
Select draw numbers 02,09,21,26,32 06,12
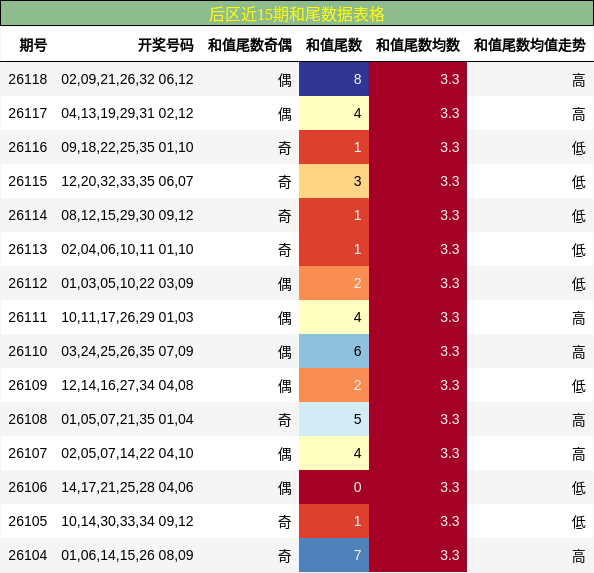127,79
